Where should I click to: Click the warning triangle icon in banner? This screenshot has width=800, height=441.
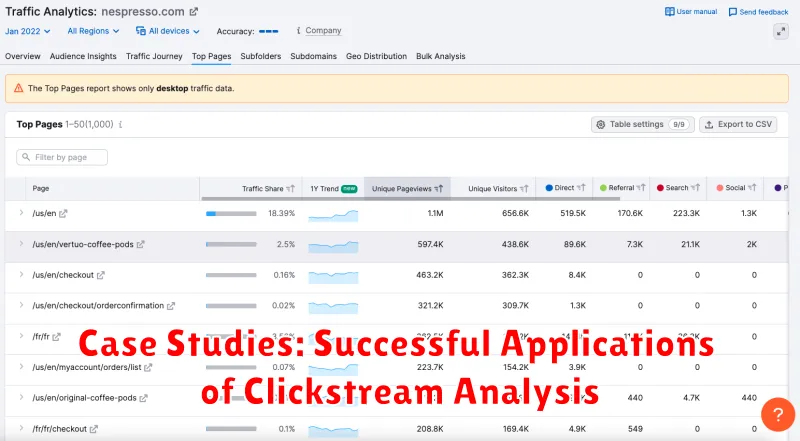[x=19, y=88]
